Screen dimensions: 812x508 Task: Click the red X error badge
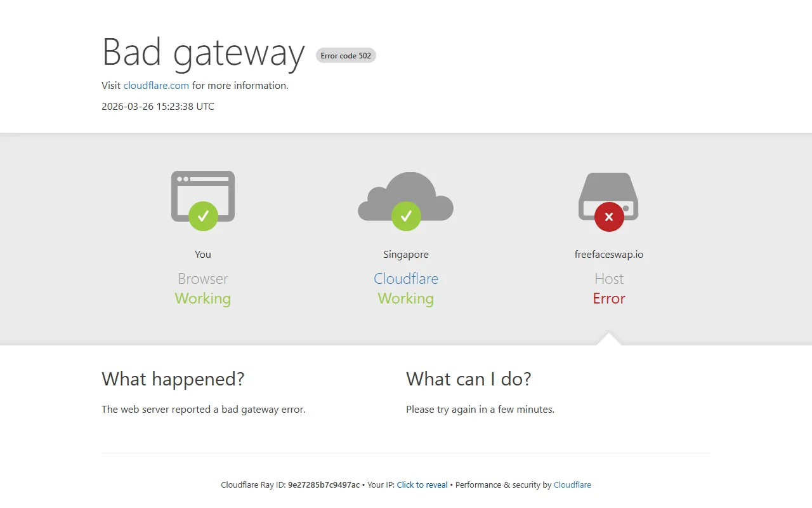609,217
